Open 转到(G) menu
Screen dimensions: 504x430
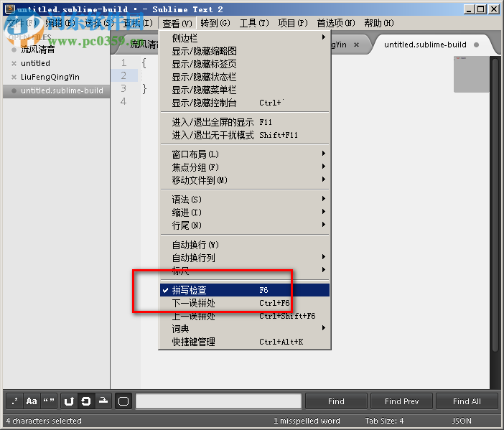[215, 23]
